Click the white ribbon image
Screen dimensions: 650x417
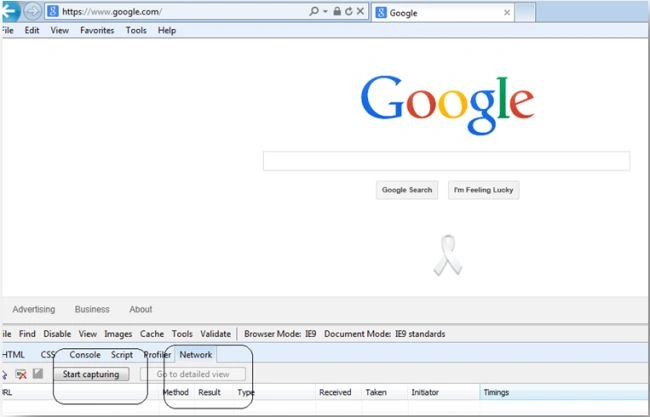point(448,255)
